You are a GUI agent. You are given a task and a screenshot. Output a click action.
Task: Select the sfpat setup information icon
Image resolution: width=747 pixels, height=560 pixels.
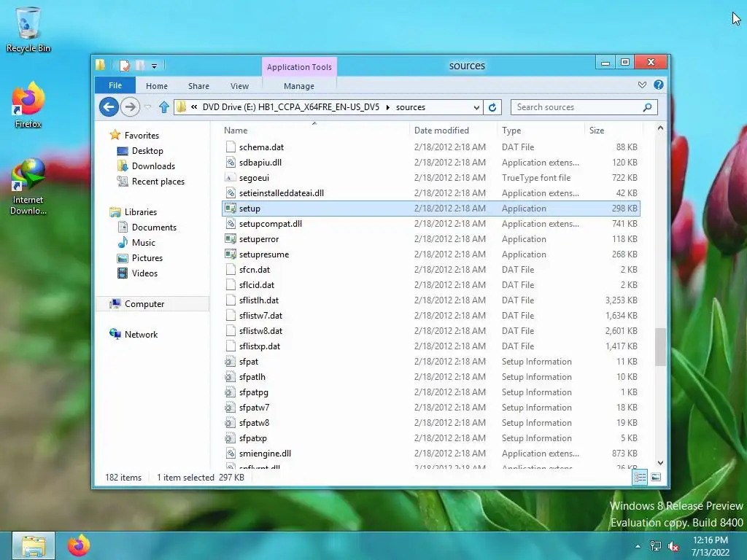[231, 362]
